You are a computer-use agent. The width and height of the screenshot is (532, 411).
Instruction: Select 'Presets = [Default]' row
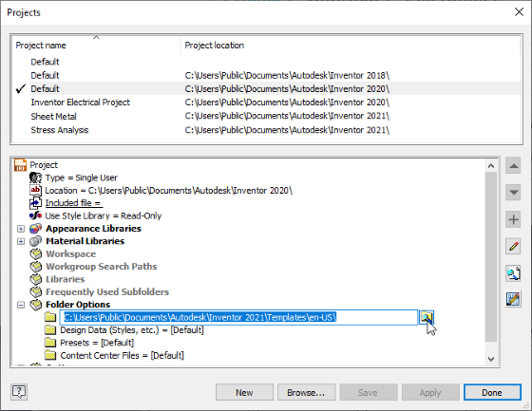coord(97,343)
